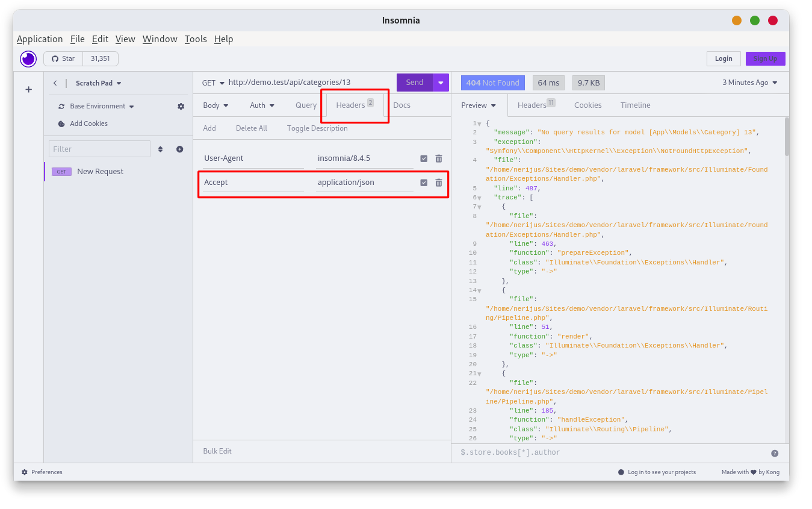This screenshot has height=509, width=812.
Task: Click the 31,351 star count
Action: point(100,58)
